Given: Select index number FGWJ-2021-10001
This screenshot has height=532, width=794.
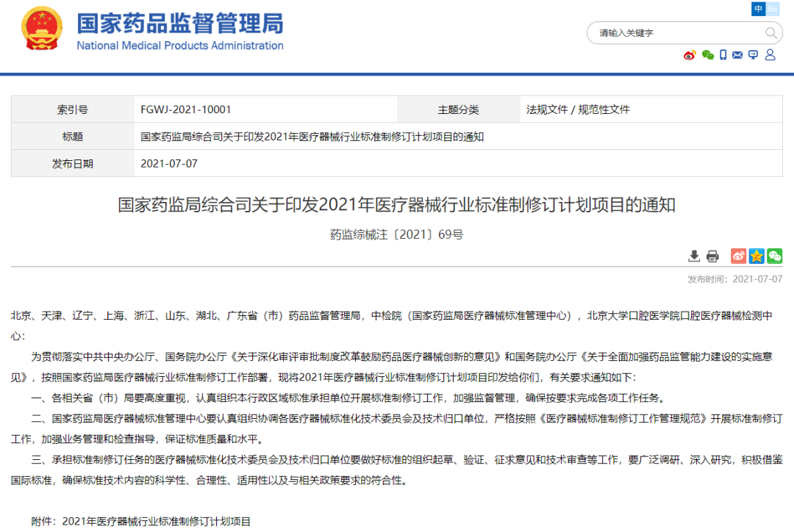Looking at the screenshot, I should click(186, 109).
